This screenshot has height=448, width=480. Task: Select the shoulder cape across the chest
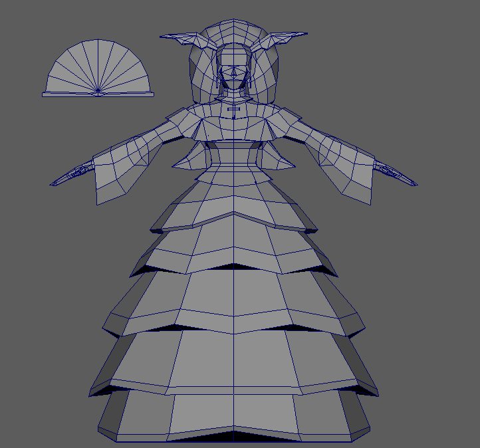tap(233, 126)
